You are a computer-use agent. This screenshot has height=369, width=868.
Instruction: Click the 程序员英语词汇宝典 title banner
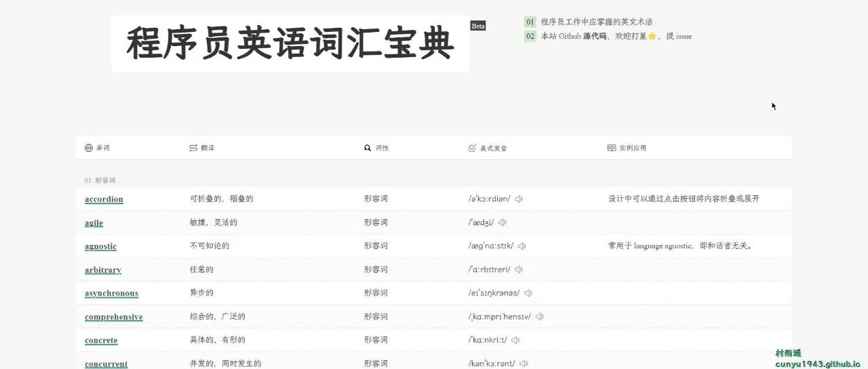pyautogui.click(x=290, y=44)
